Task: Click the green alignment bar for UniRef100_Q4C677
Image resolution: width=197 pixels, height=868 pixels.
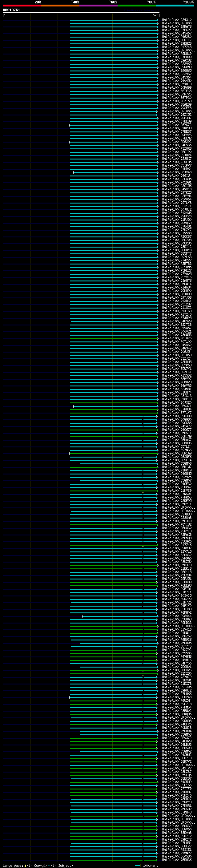Action: pos(114,430)
